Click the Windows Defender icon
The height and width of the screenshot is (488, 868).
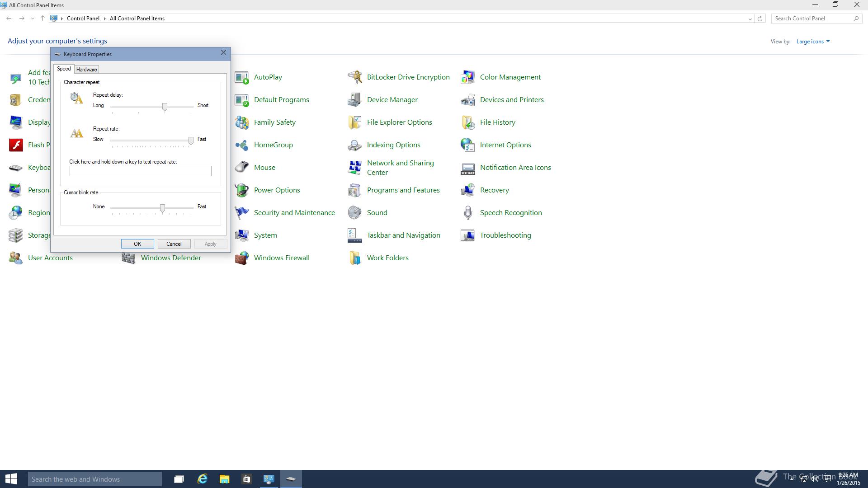129,258
